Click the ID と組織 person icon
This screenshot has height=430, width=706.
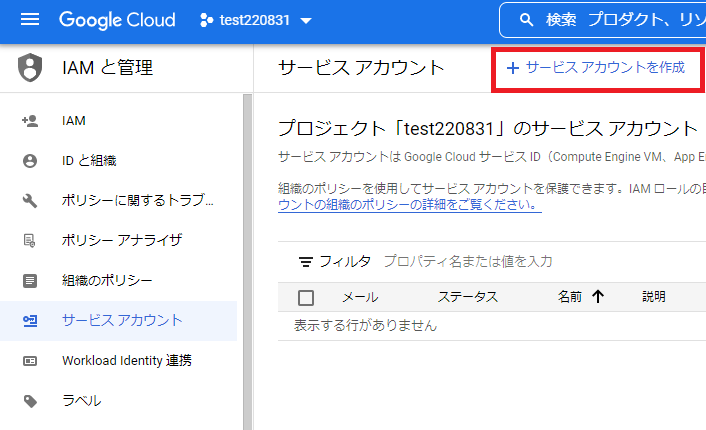point(30,161)
